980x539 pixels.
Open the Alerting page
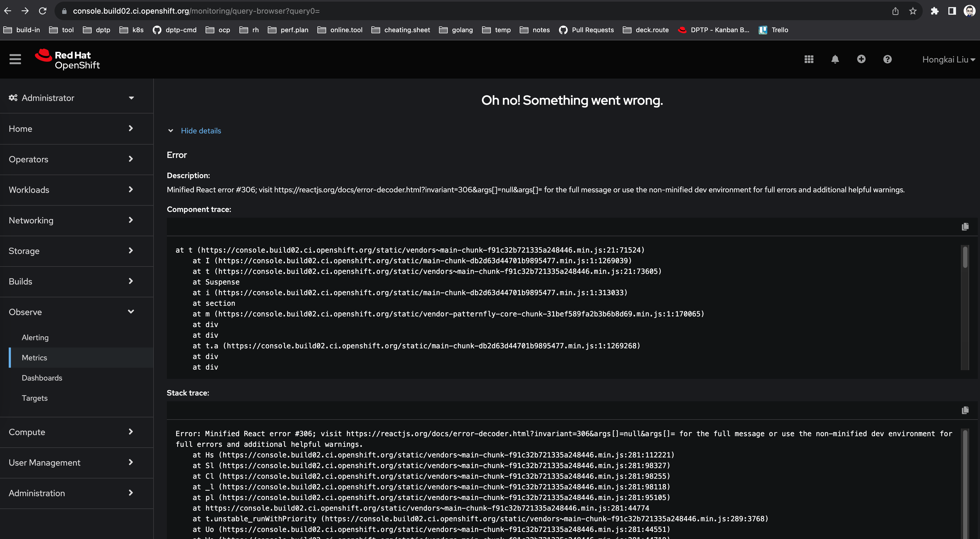[x=35, y=337]
